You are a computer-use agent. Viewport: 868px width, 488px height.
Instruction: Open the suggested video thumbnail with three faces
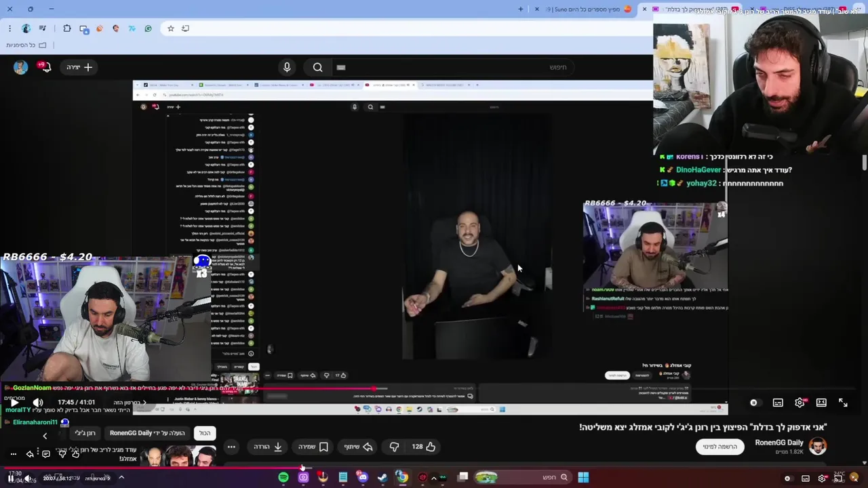[180, 455]
